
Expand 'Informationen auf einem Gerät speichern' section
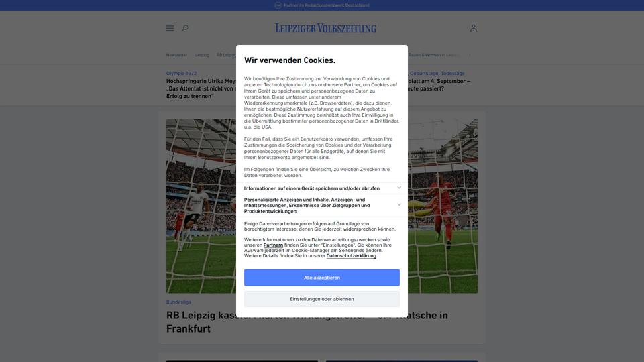pos(321,188)
